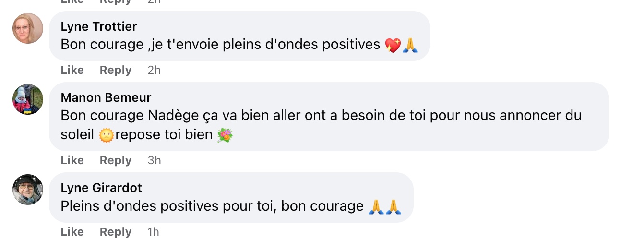Image resolution: width=644 pixels, height=240 pixels.
Task: Click the Lyne Trottier name link
Action: tap(99, 26)
